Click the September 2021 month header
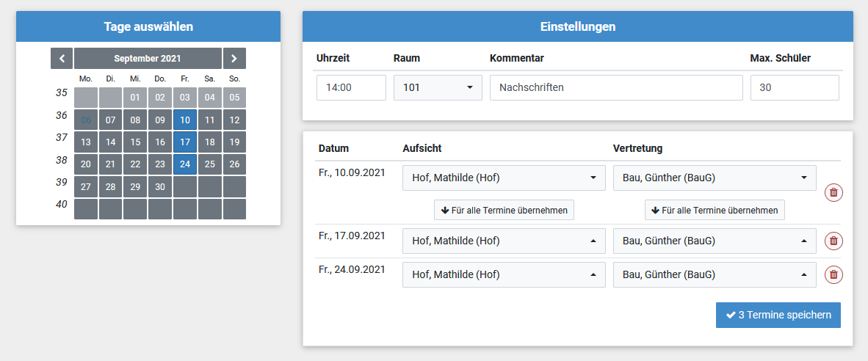 [148, 58]
